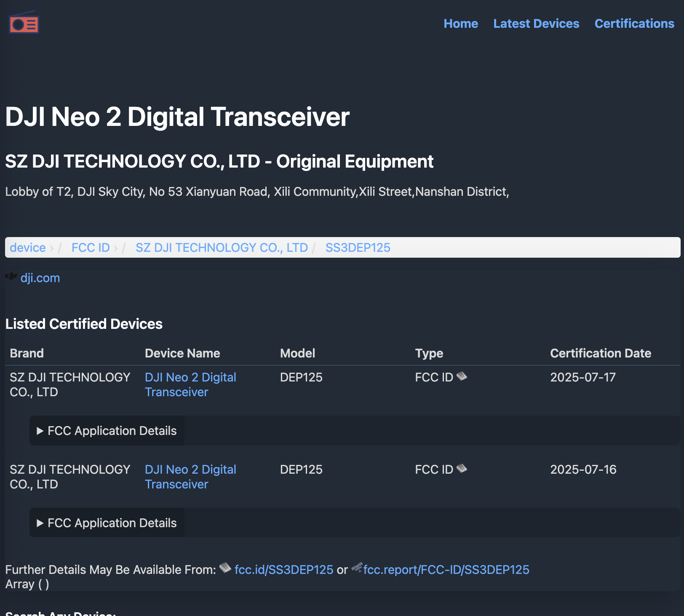Click the FCC ID type text in 2025-07-17 row
684x616 pixels.
[434, 377]
